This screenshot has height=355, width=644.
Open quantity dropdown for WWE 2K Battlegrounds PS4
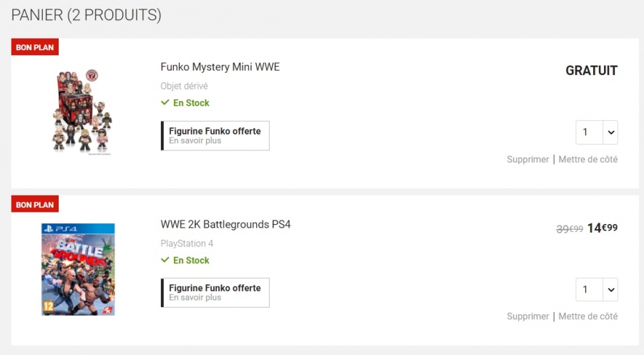[596, 290]
